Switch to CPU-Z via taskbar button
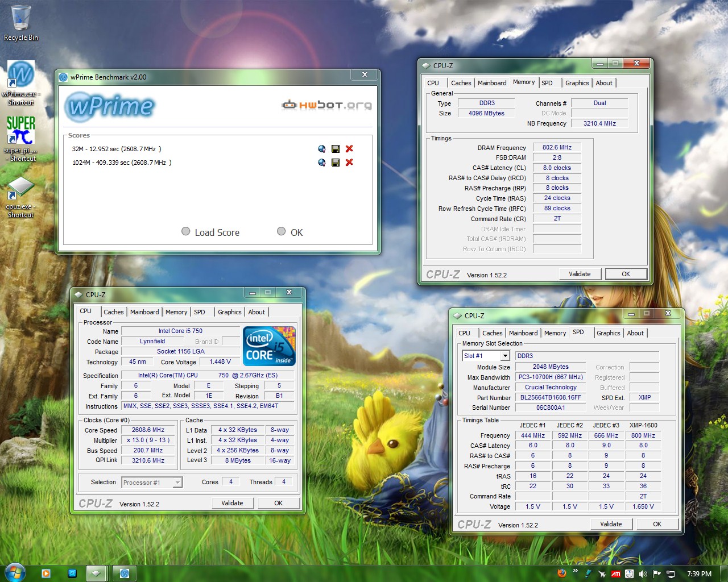 (x=97, y=573)
